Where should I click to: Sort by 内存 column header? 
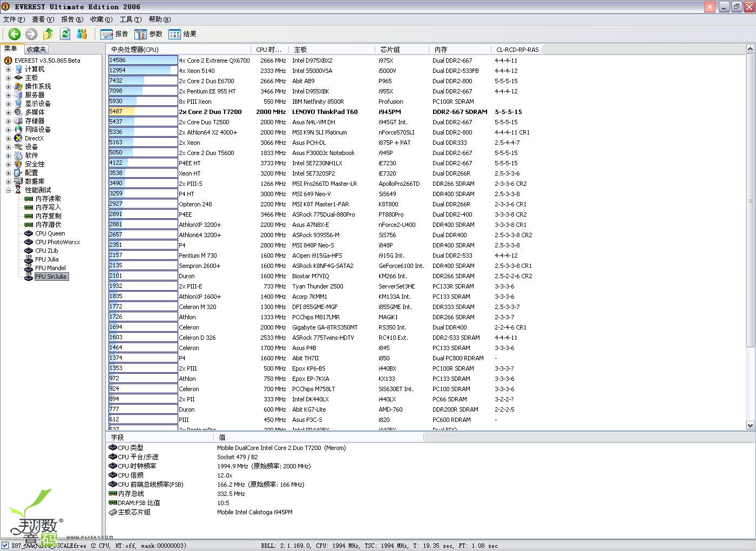click(460, 49)
